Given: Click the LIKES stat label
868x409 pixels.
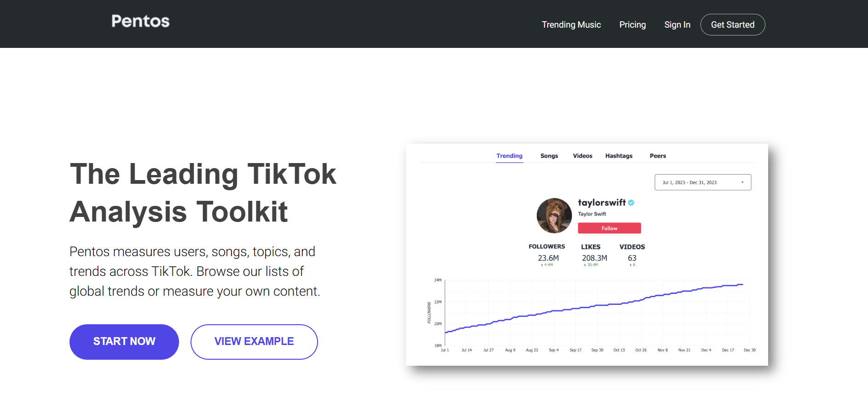Looking at the screenshot, I should [590, 246].
